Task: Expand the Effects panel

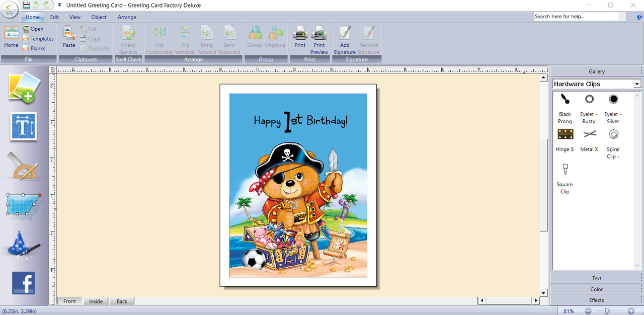Action: pyautogui.click(x=597, y=300)
